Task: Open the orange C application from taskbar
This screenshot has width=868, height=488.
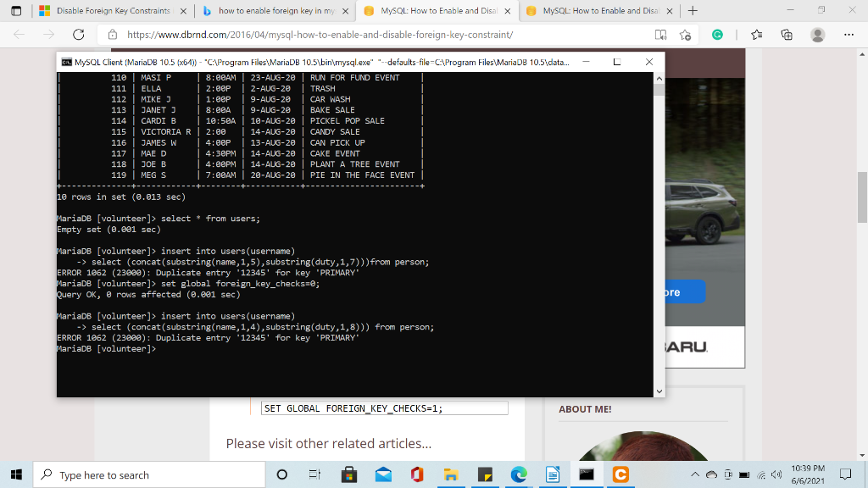Action: [621, 474]
